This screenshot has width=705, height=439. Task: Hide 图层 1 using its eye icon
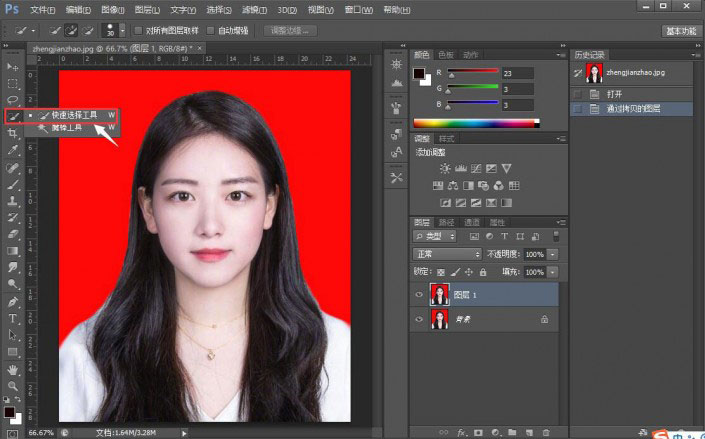419,294
